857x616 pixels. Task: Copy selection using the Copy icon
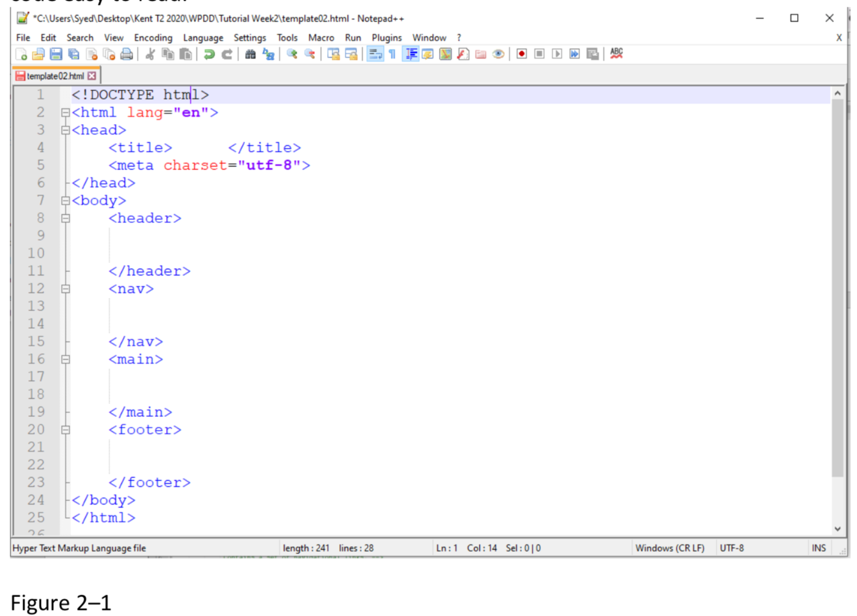tap(167, 54)
